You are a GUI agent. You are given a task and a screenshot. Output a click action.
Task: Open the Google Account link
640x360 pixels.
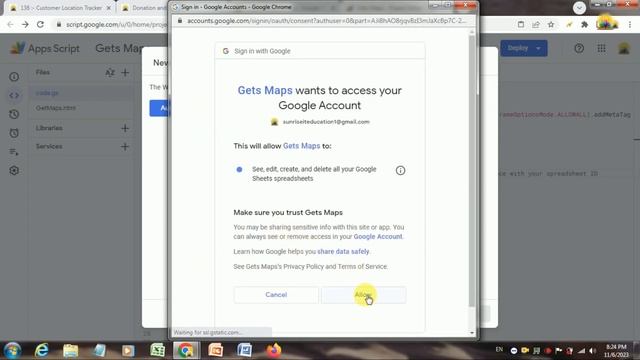(378, 237)
